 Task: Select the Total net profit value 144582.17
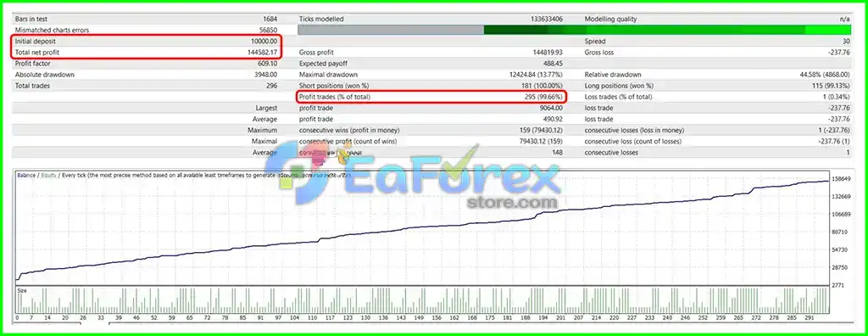pos(263,53)
